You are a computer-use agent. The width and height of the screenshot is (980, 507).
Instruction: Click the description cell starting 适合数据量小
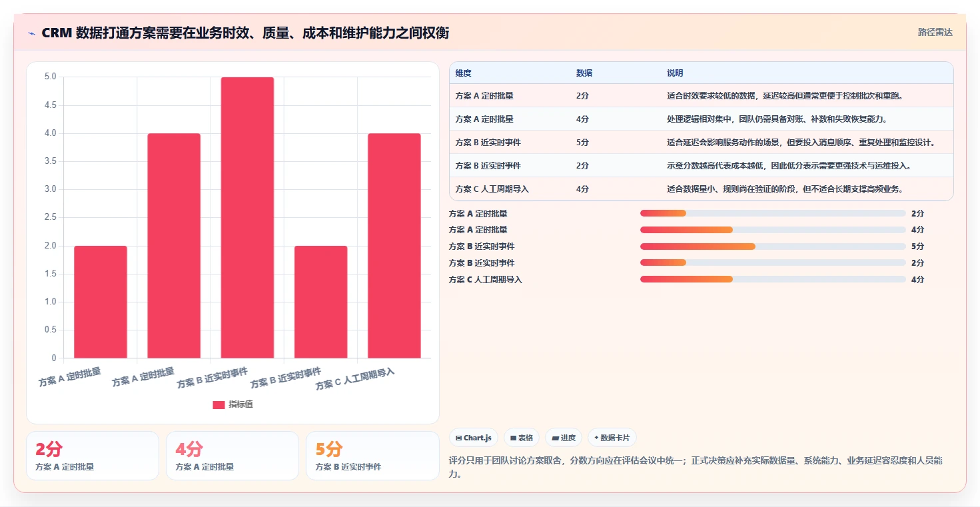[785, 189]
